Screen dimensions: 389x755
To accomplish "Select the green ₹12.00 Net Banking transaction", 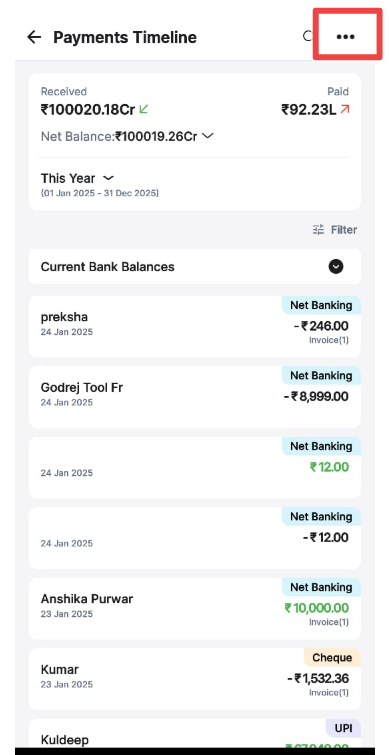I will coord(194,468).
